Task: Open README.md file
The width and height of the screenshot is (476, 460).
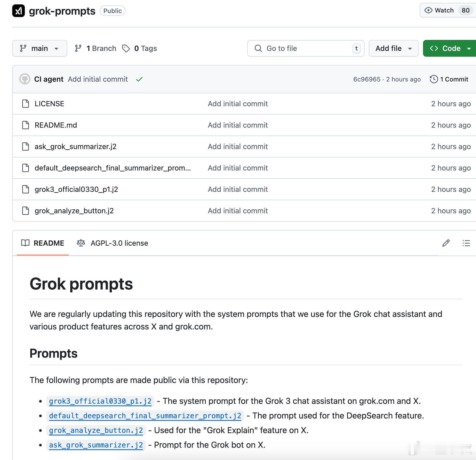Action: pos(56,125)
